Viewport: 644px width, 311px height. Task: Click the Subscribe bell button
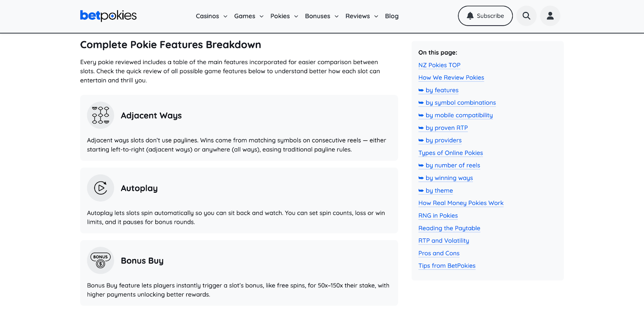(x=485, y=16)
